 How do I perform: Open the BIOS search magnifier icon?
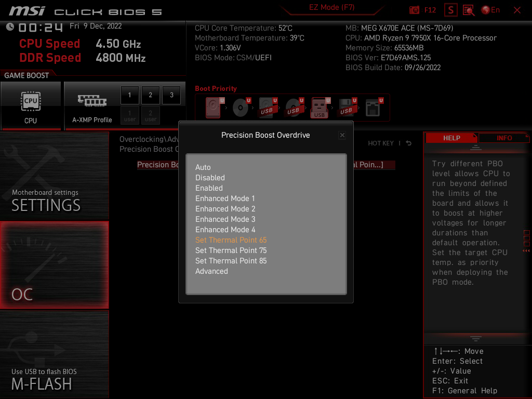469,10
